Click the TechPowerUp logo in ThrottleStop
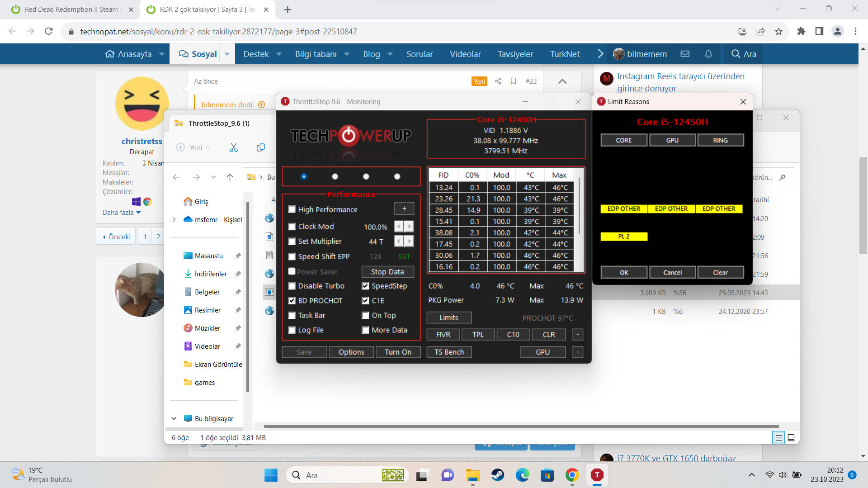The width and height of the screenshot is (868, 488). point(351,135)
